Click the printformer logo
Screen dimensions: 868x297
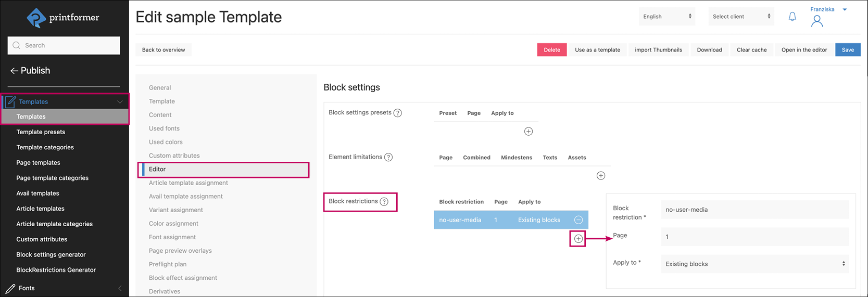pos(63,18)
